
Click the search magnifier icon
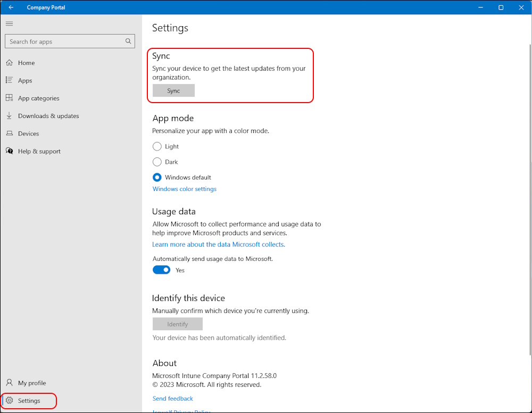pyautogui.click(x=128, y=41)
